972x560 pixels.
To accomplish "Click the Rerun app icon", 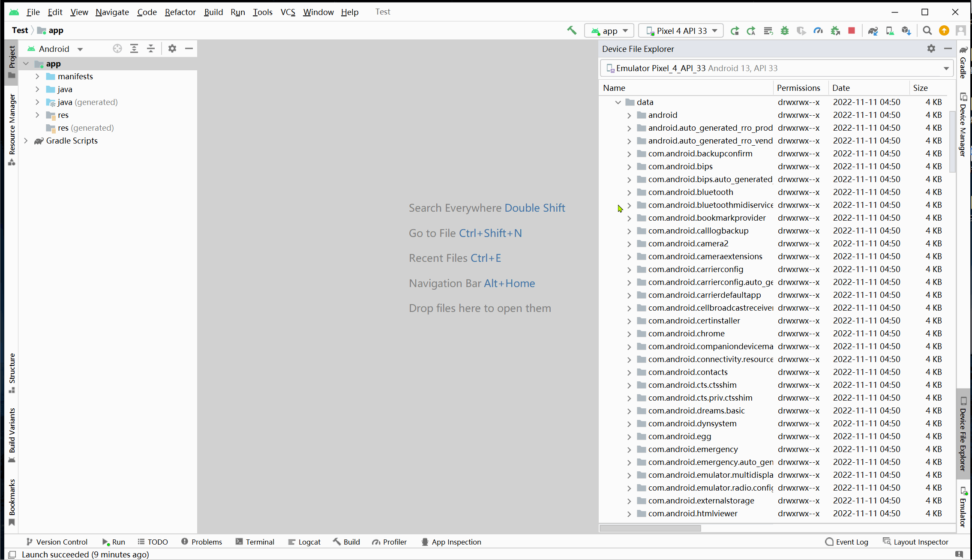I will coord(735,31).
